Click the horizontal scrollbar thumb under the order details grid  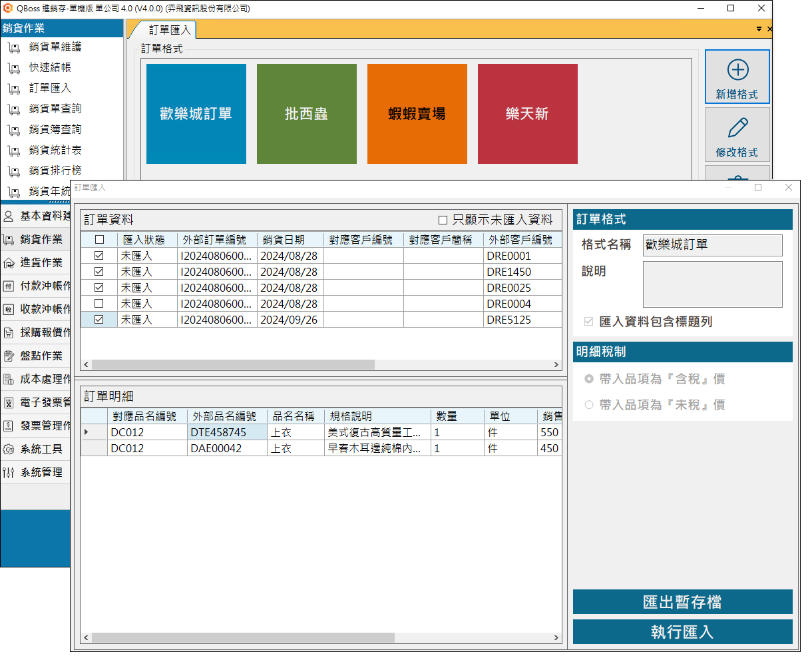pyautogui.click(x=244, y=638)
